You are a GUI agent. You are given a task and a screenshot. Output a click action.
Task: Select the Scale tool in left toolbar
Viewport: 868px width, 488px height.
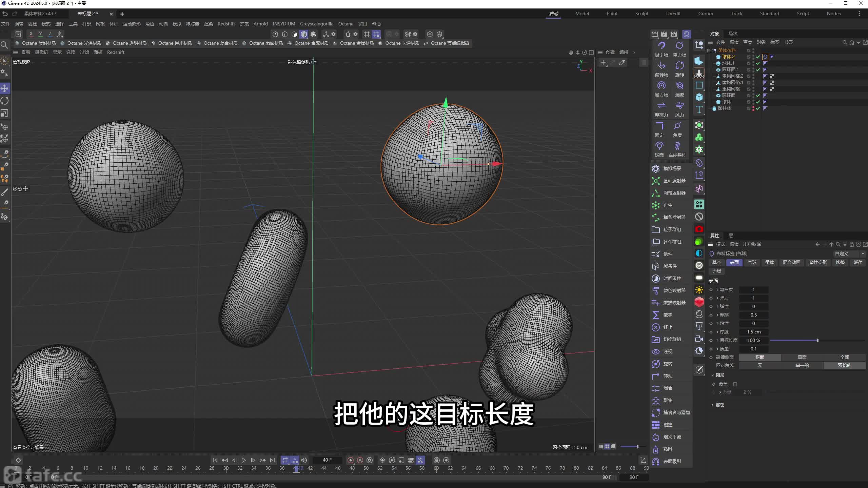coord(5,113)
